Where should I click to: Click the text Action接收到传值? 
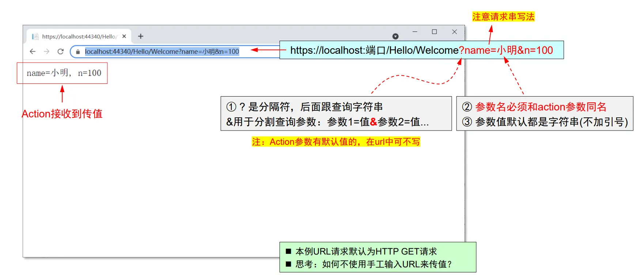tap(62, 114)
